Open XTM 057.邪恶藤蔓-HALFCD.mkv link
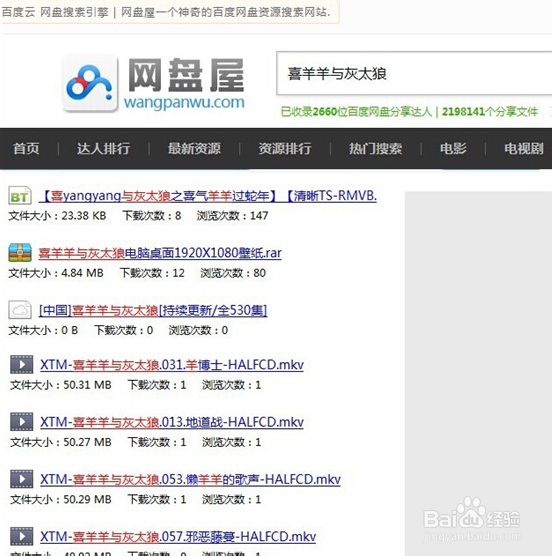 click(x=178, y=536)
